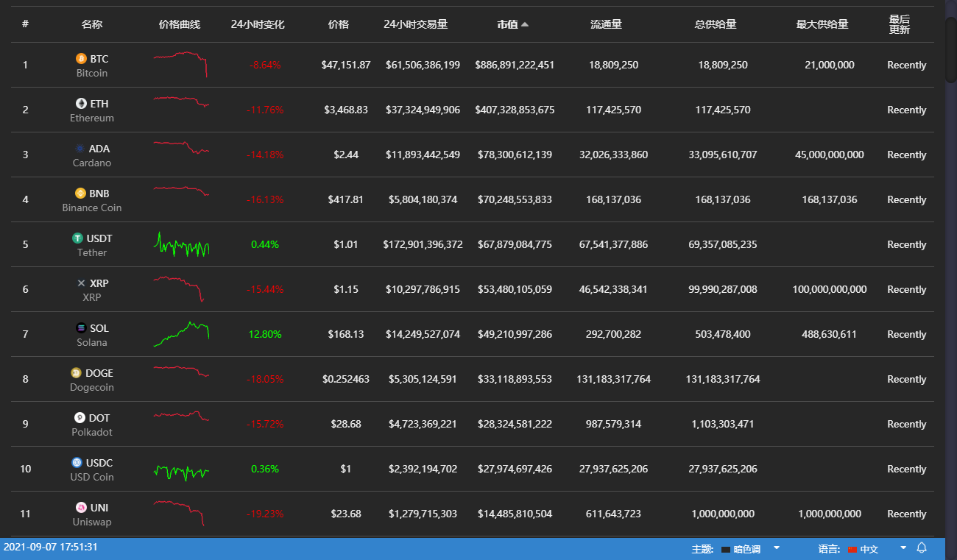
Task: Click max supply 21,000,000
Action: pyautogui.click(x=830, y=65)
